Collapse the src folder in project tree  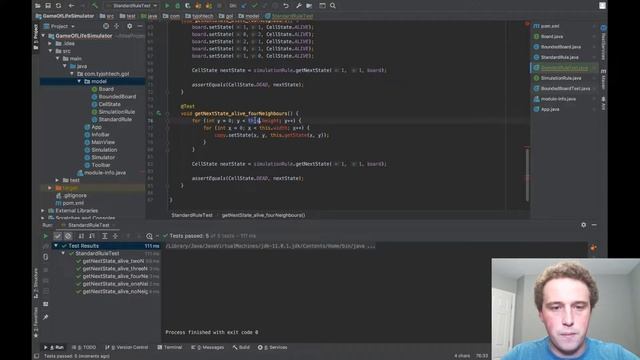[x=51, y=51]
